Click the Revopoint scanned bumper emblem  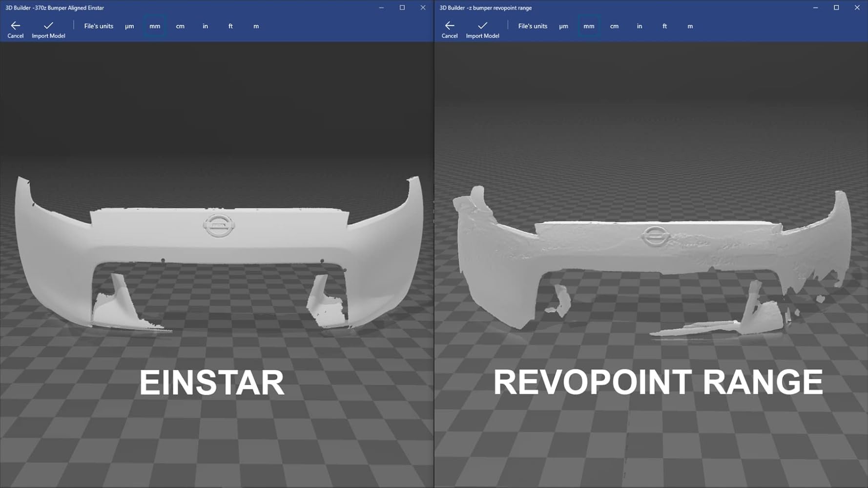pos(654,237)
